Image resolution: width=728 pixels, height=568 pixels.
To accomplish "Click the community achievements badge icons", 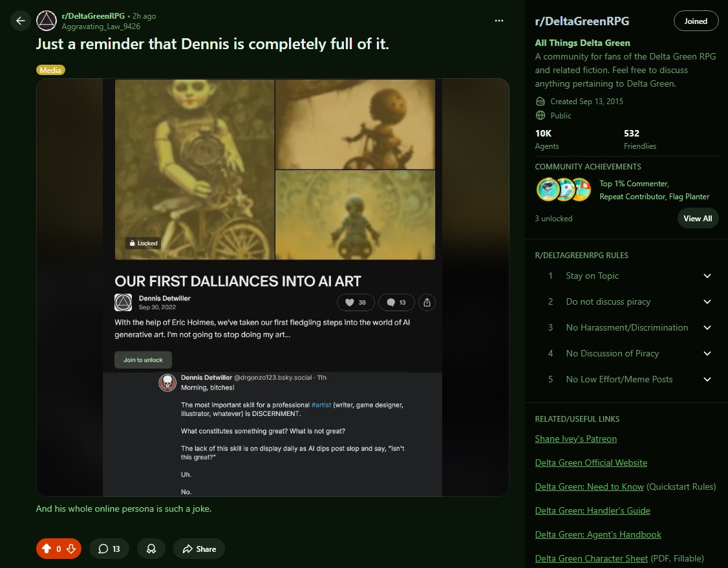I will 564,190.
